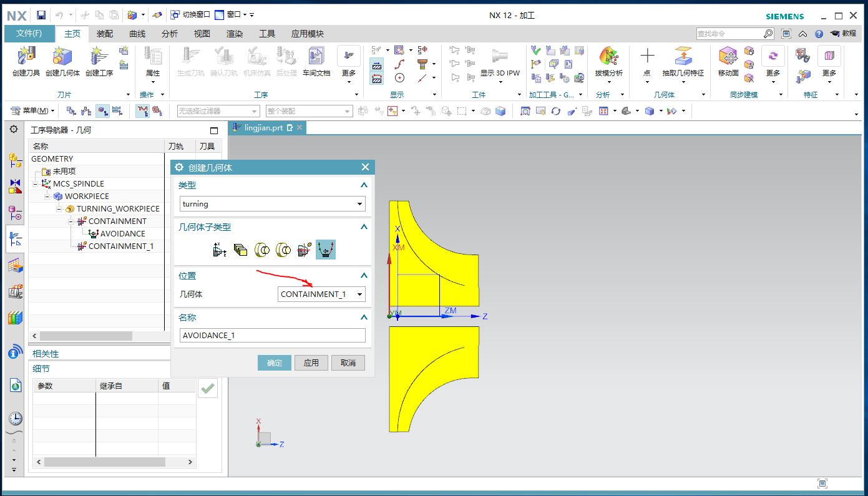Viewport: 868px width, 496px height.
Task: Click the 查找命令 command search box
Action: [x=736, y=34]
